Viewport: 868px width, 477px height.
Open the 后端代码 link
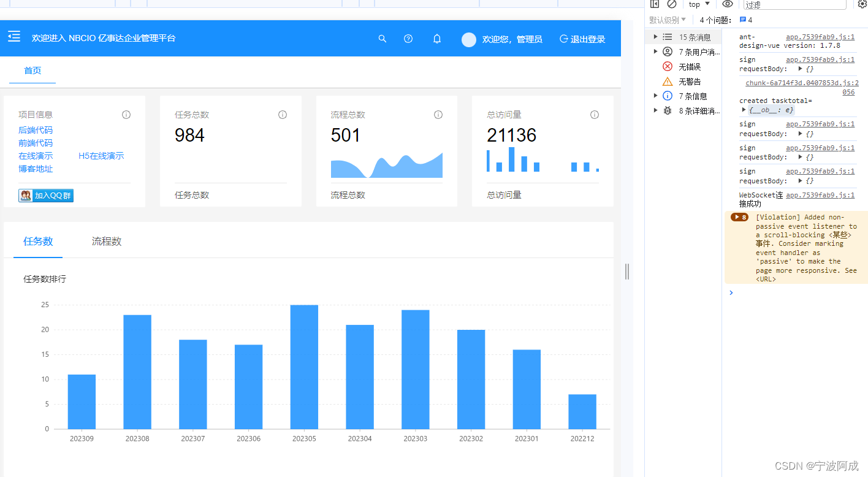[x=36, y=130]
